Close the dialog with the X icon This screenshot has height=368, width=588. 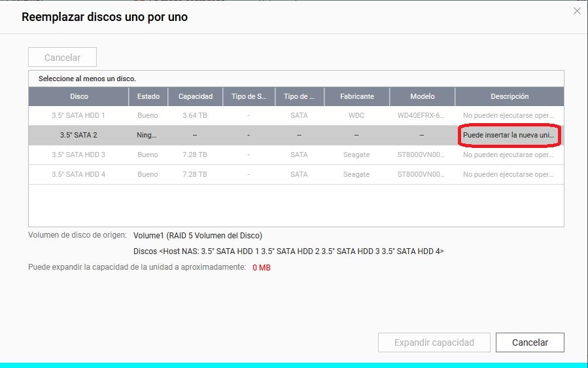pyautogui.click(x=576, y=11)
